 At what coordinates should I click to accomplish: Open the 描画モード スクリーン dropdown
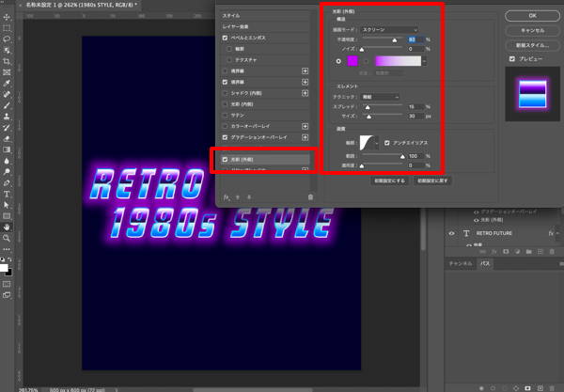pyautogui.click(x=389, y=30)
